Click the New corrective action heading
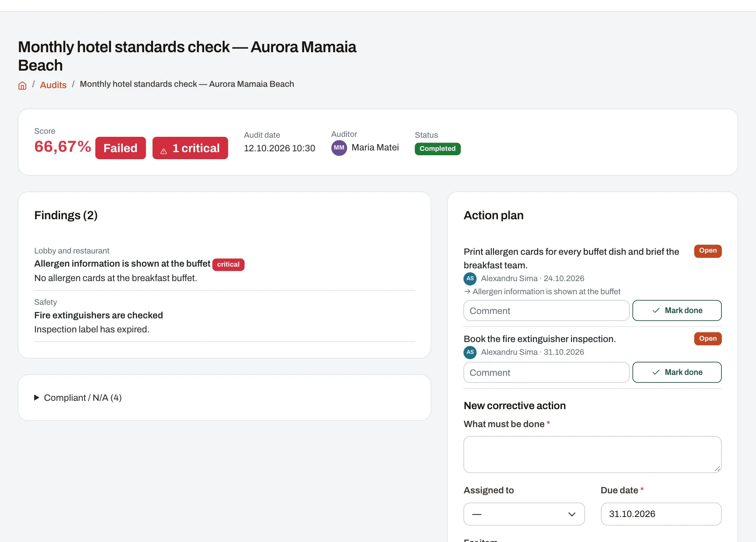This screenshot has height=542, width=756. click(x=515, y=406)
